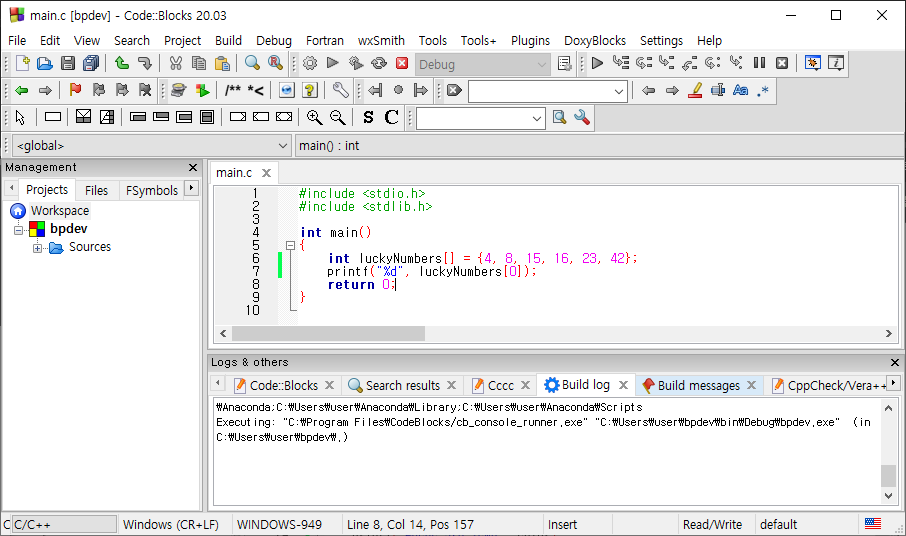Click the Undo arrow icon
906x536 pixels.
click(x=121, y=63)
